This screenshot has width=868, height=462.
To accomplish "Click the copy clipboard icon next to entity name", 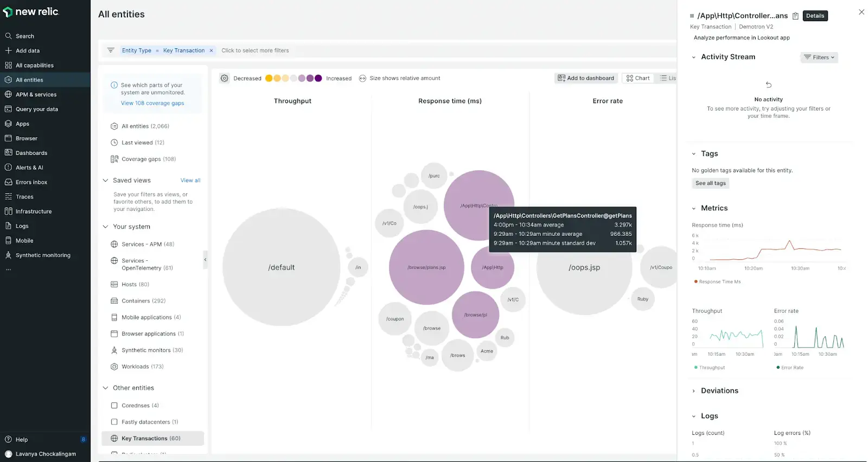I will (x=795, y=16).
